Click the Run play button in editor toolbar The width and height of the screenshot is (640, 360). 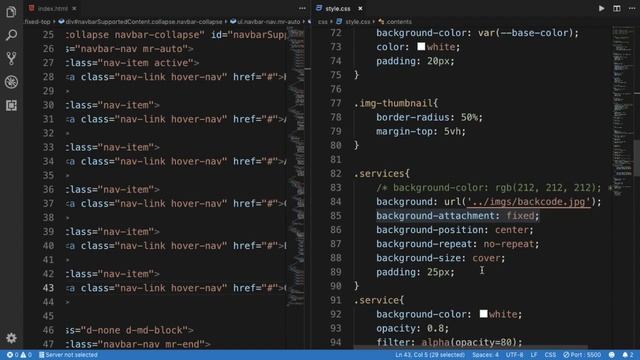coord(601,8)
